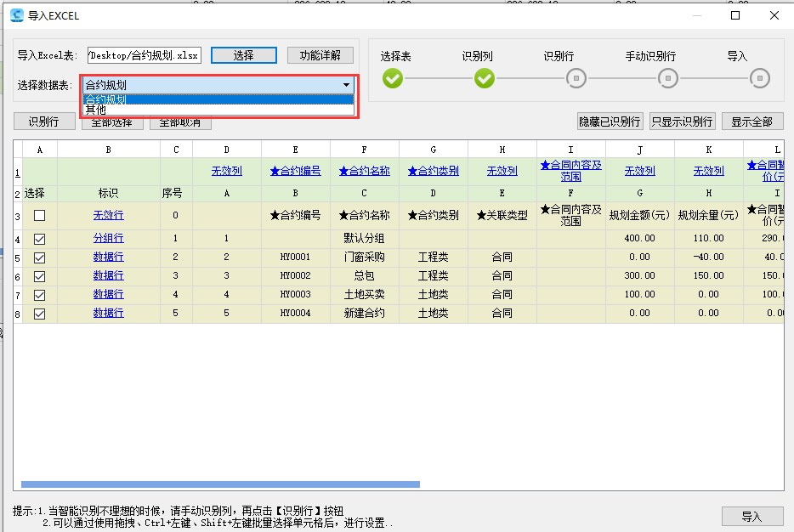
Task: Select the 门窗采购 cell
Action: [365, 258]
